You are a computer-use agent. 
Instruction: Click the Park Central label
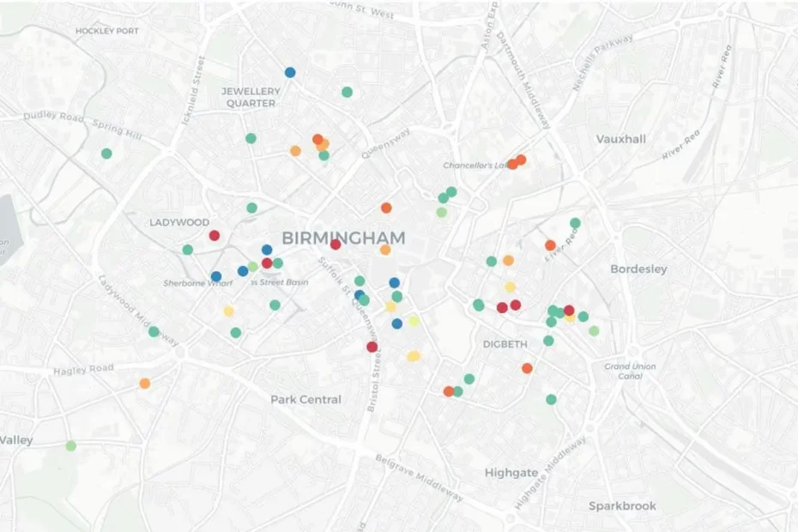click(305, 399)
